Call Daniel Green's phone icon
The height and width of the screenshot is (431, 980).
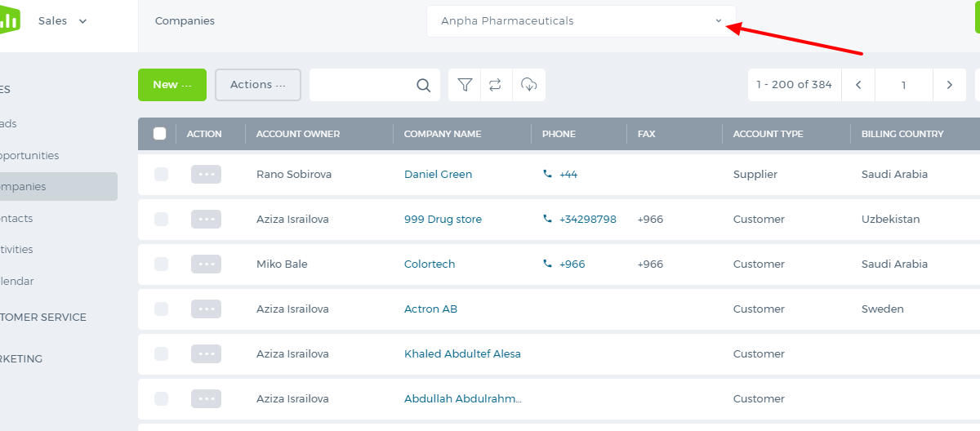coord(547,174)
